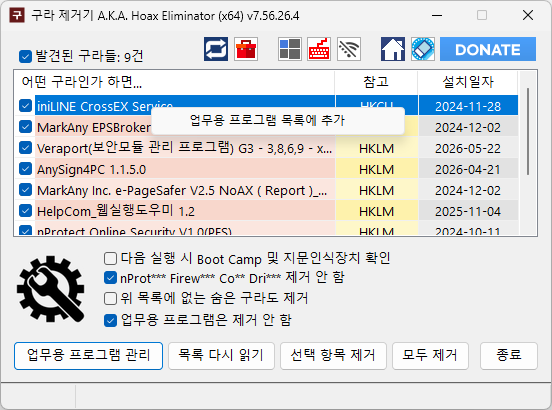This screenshot has height=410, width=552.
Task: Click the 선택 항목 제거 button
Action: (x=333, y=355)
